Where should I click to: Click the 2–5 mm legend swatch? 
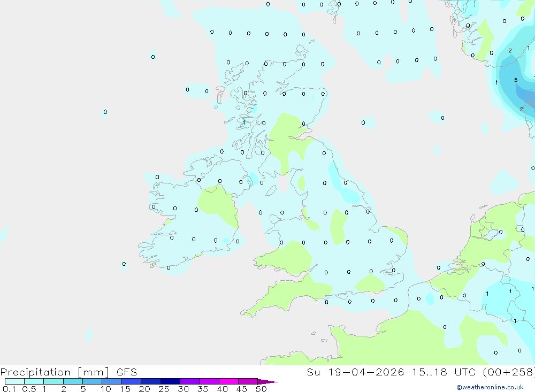pos(73,381)
